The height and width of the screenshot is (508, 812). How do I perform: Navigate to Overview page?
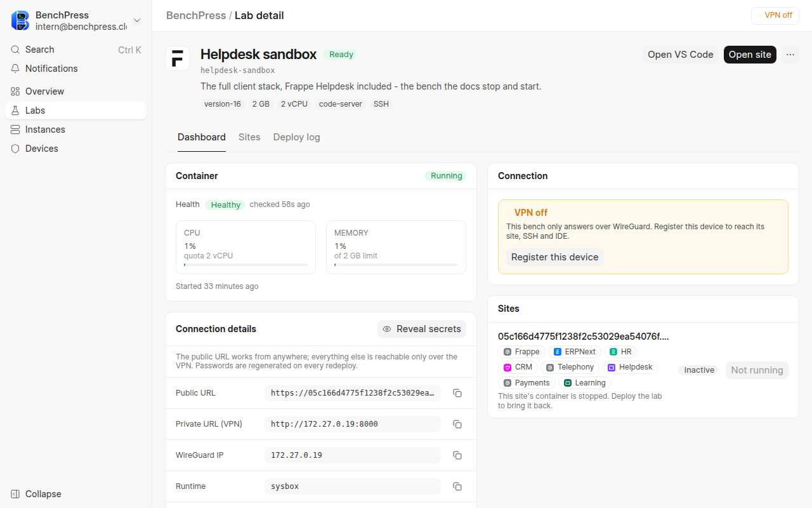click(x=75, y=91)
